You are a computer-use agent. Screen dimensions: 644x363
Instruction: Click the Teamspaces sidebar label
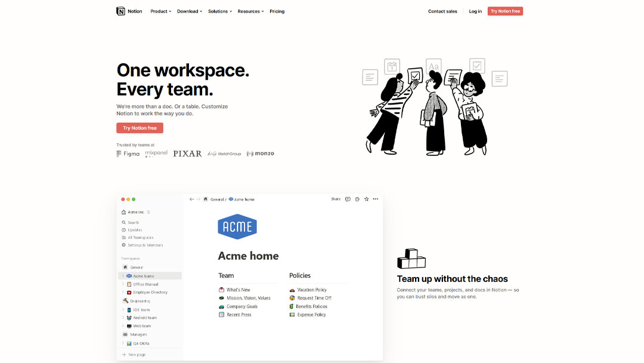pos(131,259)
